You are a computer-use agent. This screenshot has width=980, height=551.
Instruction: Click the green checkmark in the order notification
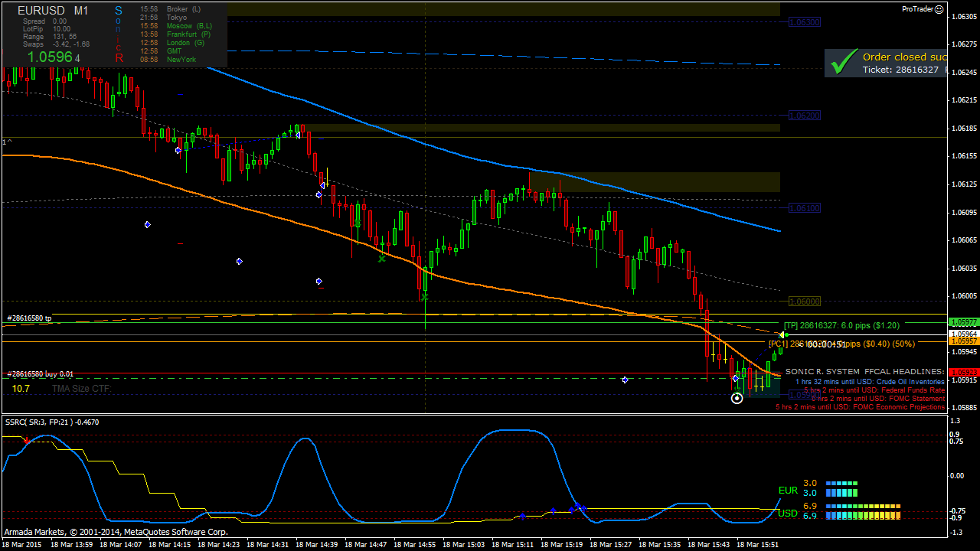click(844, 62)
